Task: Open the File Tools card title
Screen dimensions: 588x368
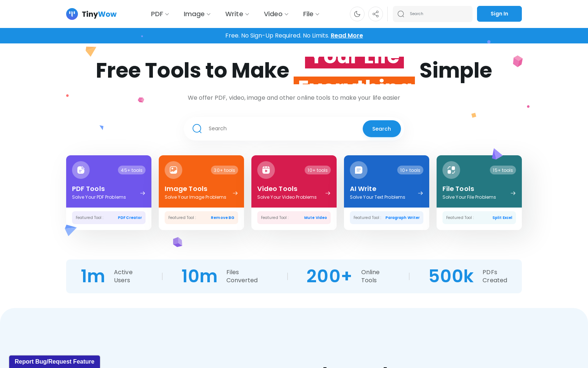Action: [x=458, y=189]
